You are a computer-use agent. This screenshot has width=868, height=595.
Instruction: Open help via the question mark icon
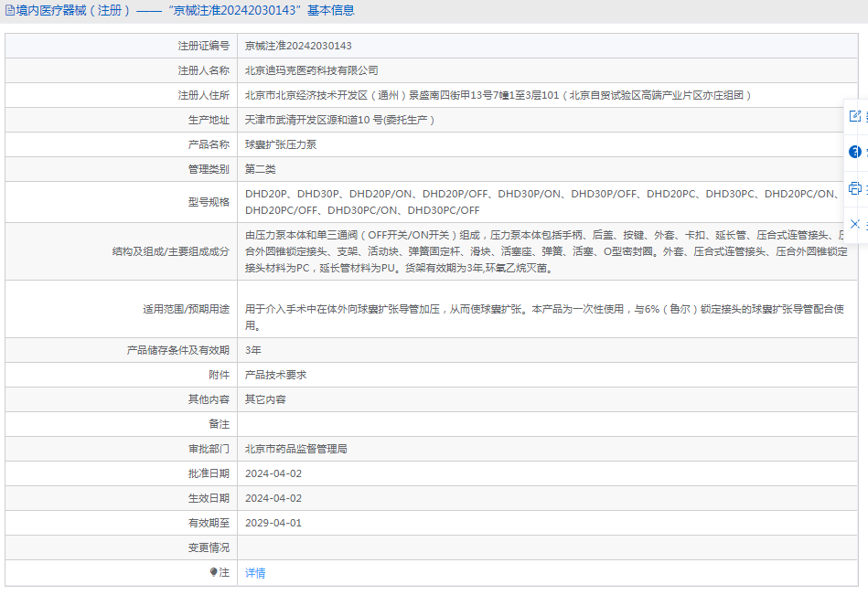[x=855, y=152]
